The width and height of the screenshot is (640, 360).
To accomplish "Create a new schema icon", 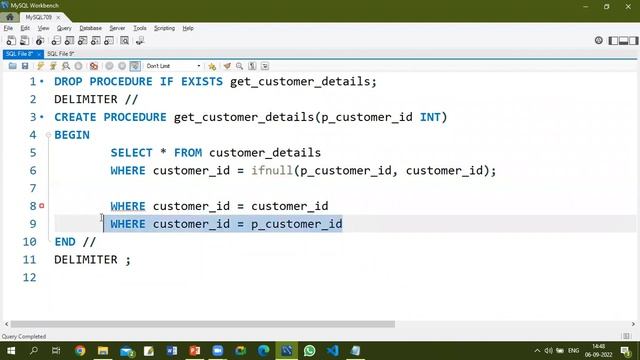I will coord(56,40).
